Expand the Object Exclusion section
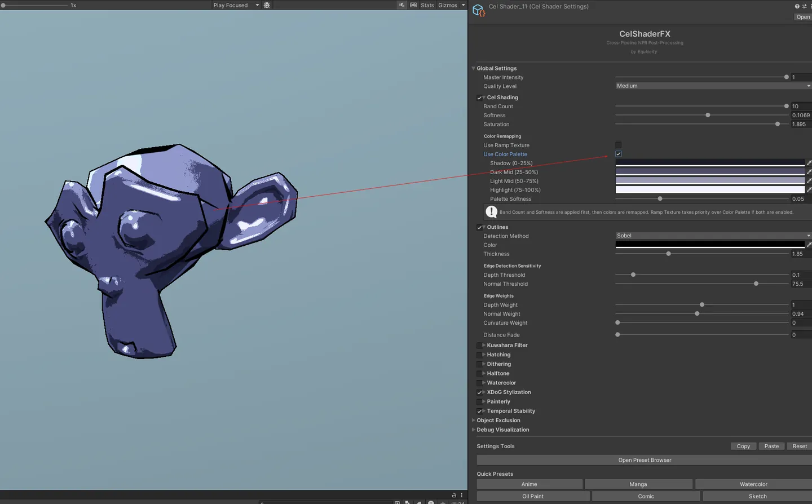This screenshot has width=812, height=504. [474, 420]
